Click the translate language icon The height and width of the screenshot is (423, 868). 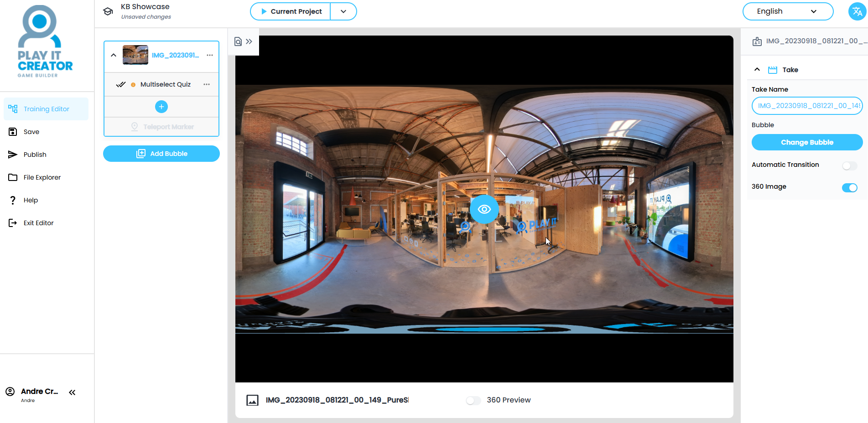pyautogui.click(x=857, y=11)
